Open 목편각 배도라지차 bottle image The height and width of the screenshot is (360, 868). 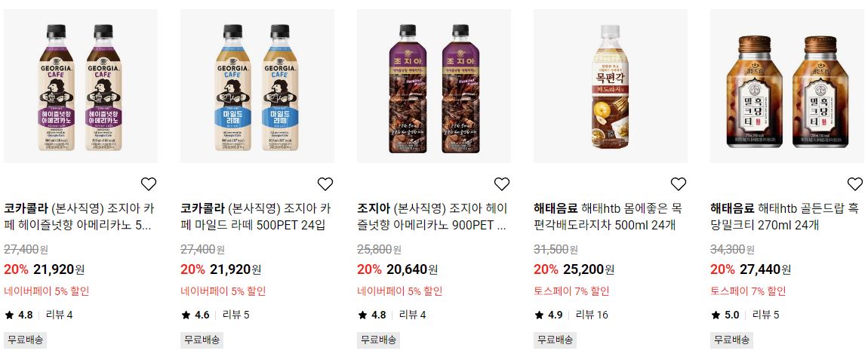(x=611, y=86)
